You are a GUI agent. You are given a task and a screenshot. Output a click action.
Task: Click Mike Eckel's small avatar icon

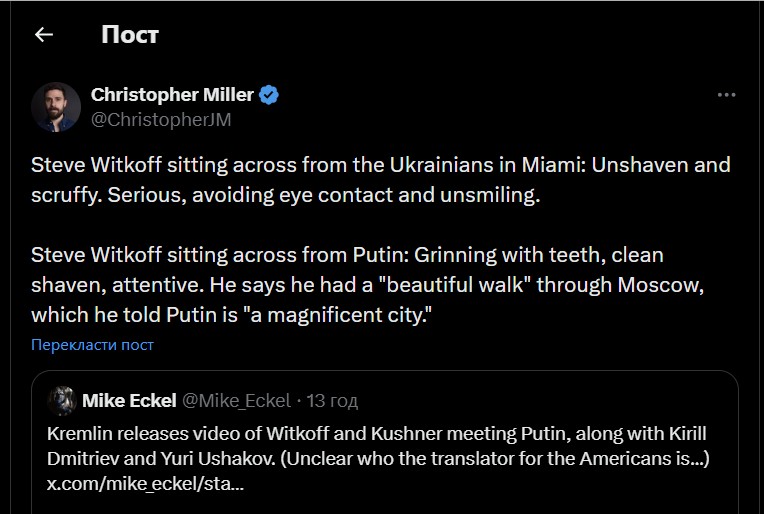(63, 400)
